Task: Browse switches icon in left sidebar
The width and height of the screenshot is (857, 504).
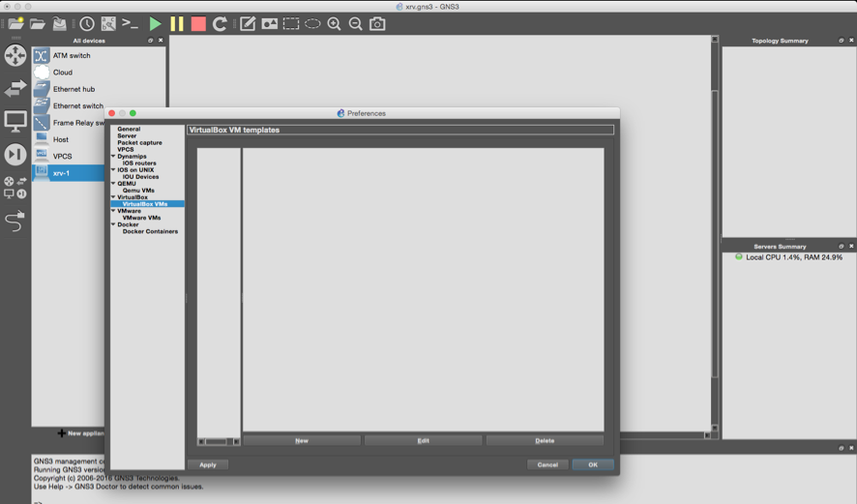Action: click(15, 87)
